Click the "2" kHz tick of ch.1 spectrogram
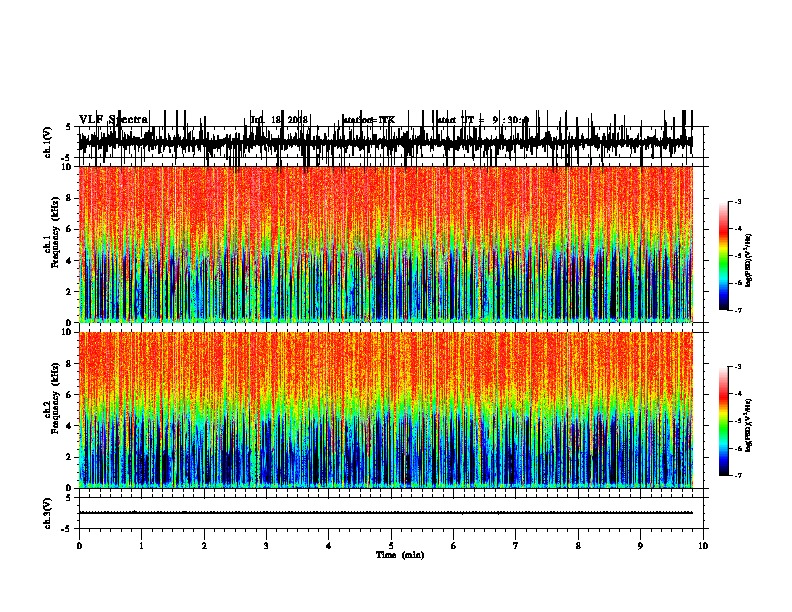Screen dimensions: 792x612 tap(70, 292)
